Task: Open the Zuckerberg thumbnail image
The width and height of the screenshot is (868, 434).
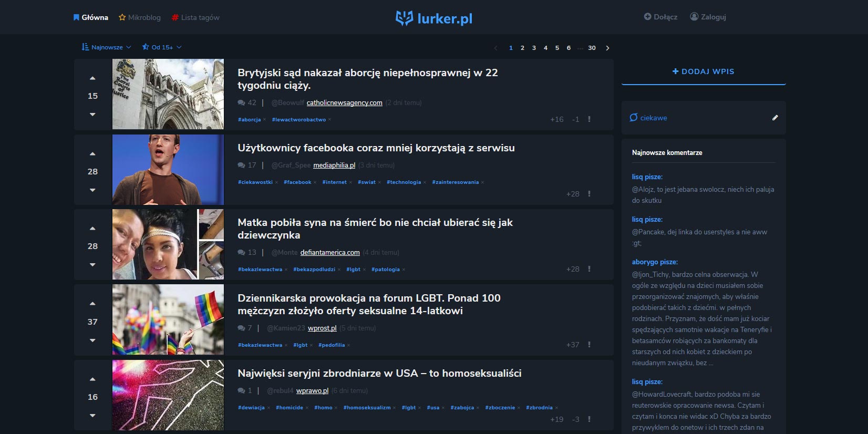Action: click(168, 170)
